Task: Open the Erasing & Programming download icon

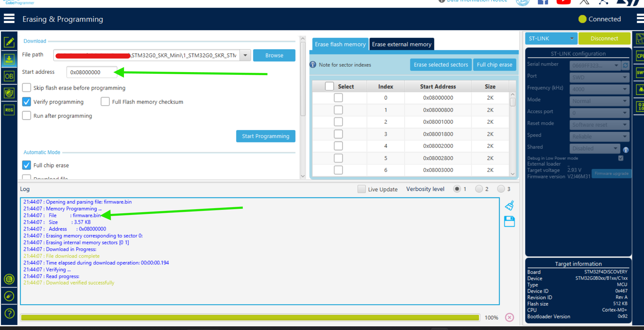Action: [x=9, y=59]
